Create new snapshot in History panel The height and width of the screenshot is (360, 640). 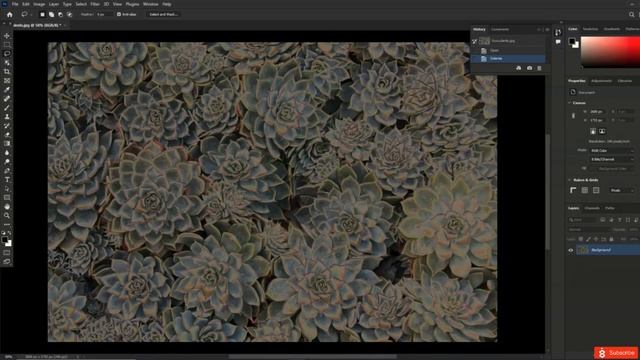click(529, 68)
